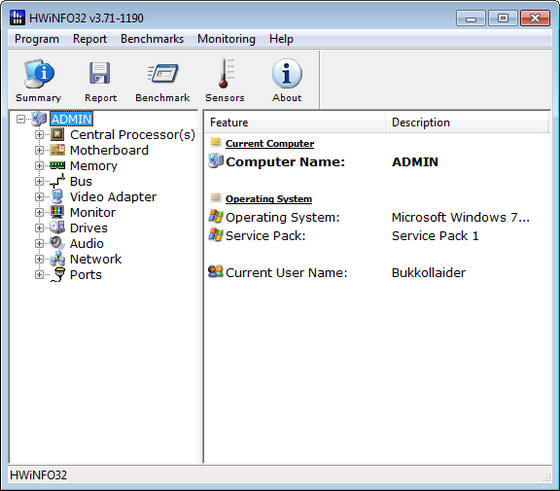Select the Central Processor(s) chip icon
The height and width of the screenshot is (491, 560).
click(x=57, y=135)
